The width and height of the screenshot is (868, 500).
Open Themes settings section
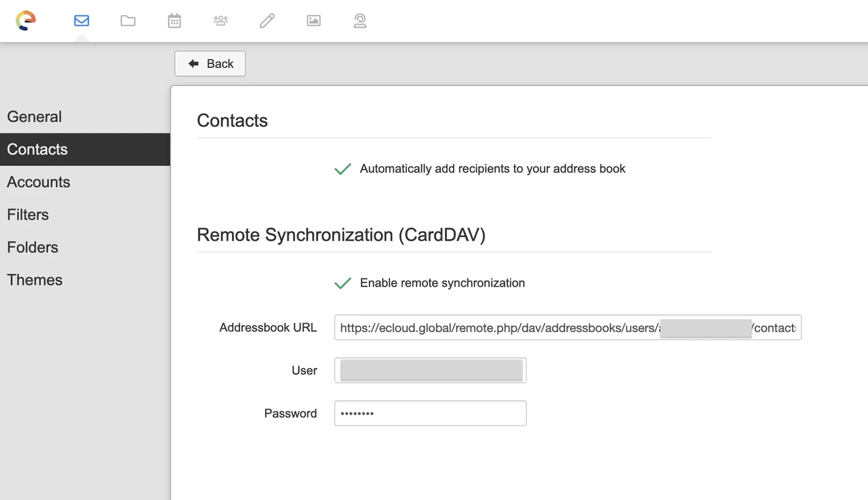coord(85,280)
